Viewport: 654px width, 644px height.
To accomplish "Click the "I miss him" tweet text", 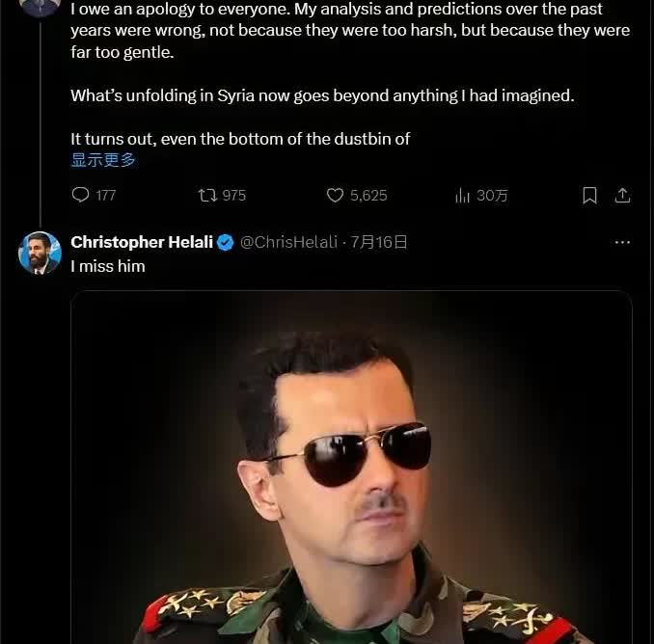I will coord(108,266).
